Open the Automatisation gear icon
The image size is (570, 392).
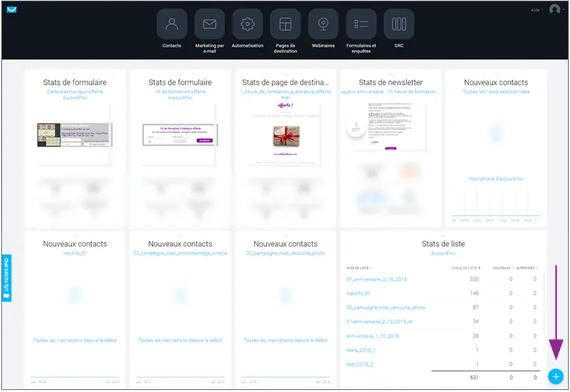pyautogui.click(x=248, y=24)
